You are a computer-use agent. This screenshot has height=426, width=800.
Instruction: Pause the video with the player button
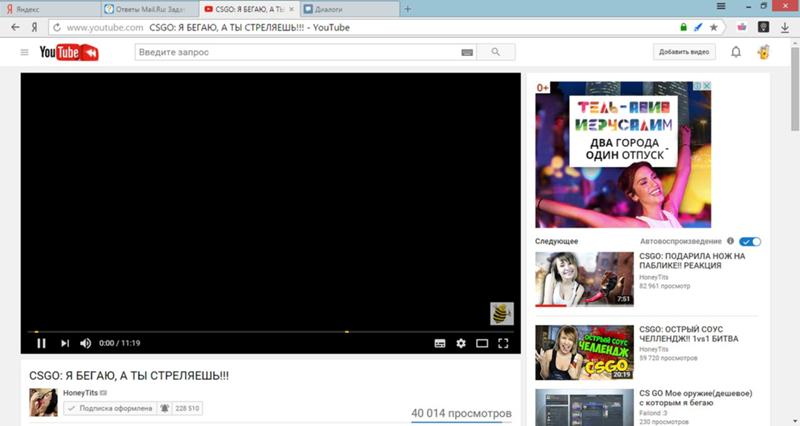pyautogui.click(x=42, y=343)
